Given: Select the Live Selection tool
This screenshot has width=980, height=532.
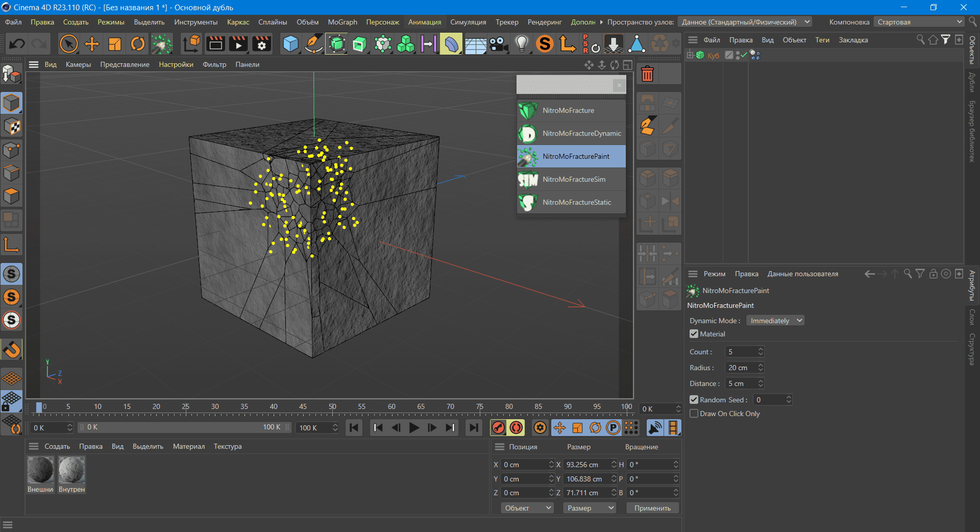Looking at the screenshot, I should [x=69, y=44].
